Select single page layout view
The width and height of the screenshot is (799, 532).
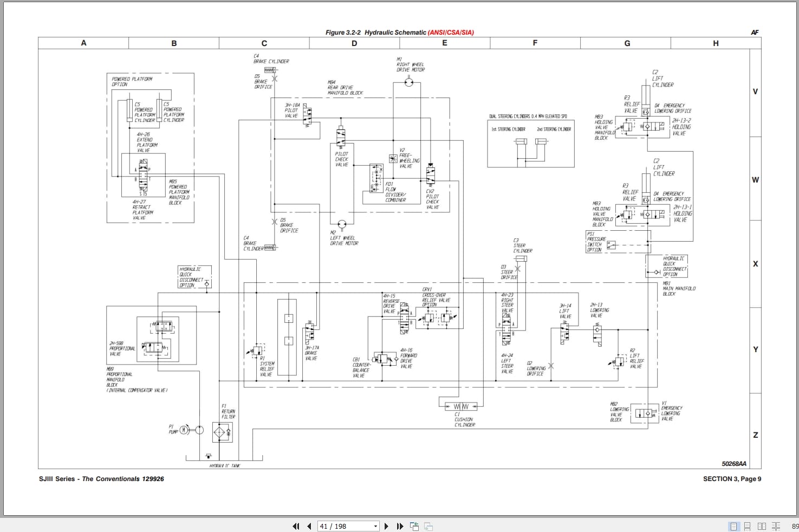(733, 526)
